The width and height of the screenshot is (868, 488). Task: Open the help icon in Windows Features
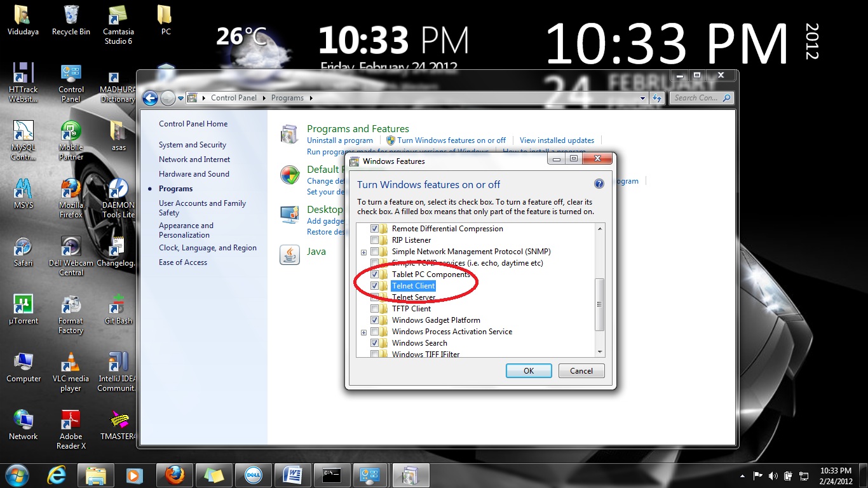(599, 184)
